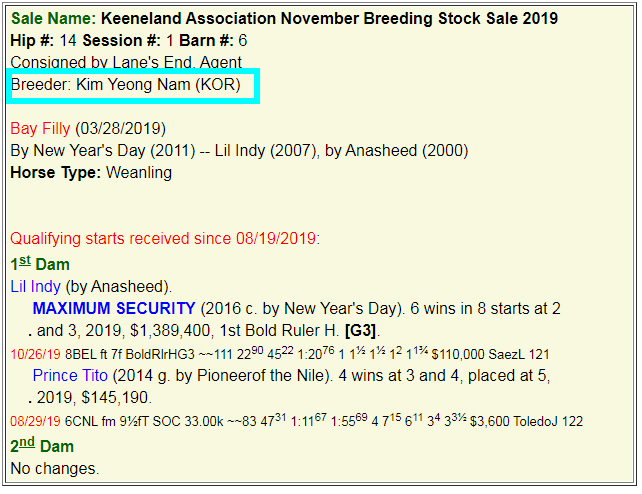The height and width of the screenshot is (494, 642).
Task: Click the Consigned by Lane's End line
Action: coord(126,62)
